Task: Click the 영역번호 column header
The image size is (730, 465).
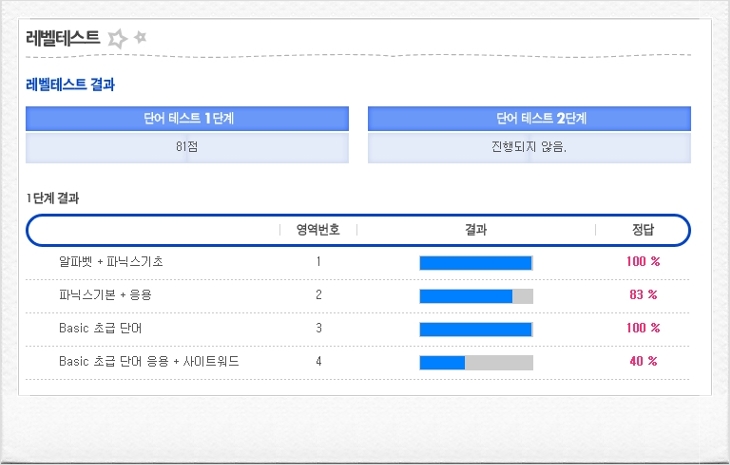Action: [318, 230]
